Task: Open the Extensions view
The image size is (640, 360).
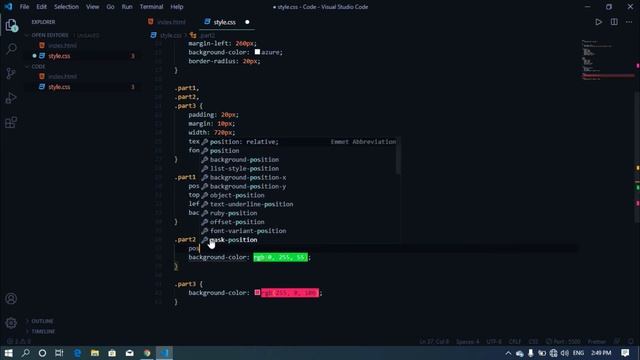Action: click(x=11, y=122)
